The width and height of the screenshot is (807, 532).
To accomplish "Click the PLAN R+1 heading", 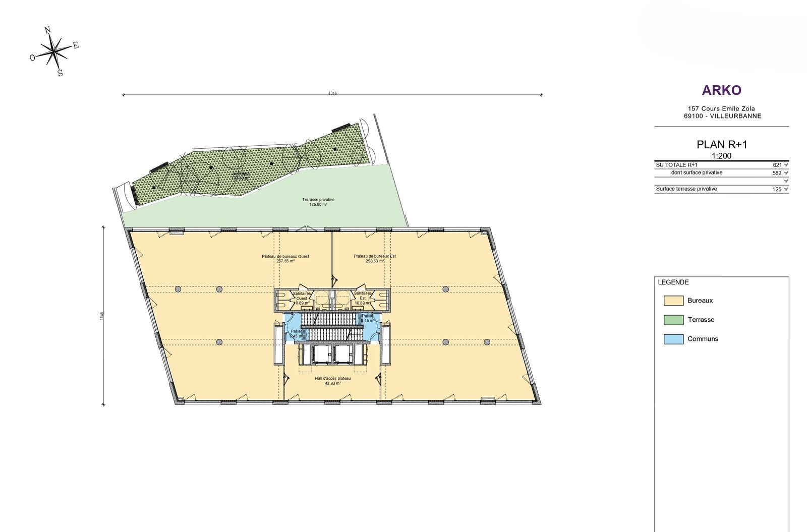I will coord(722,145).
